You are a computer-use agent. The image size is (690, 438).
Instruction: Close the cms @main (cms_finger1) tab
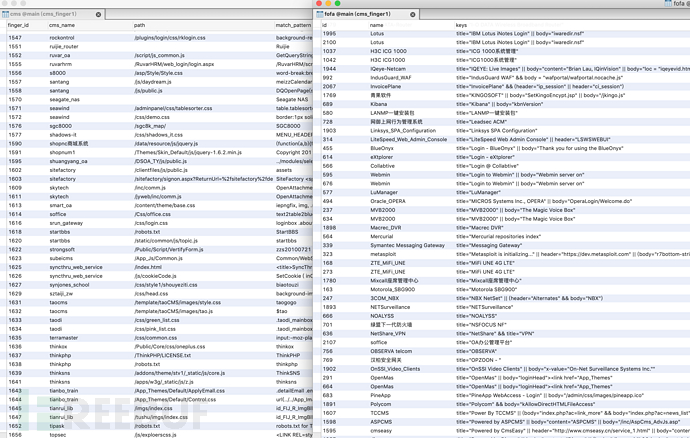99,15
